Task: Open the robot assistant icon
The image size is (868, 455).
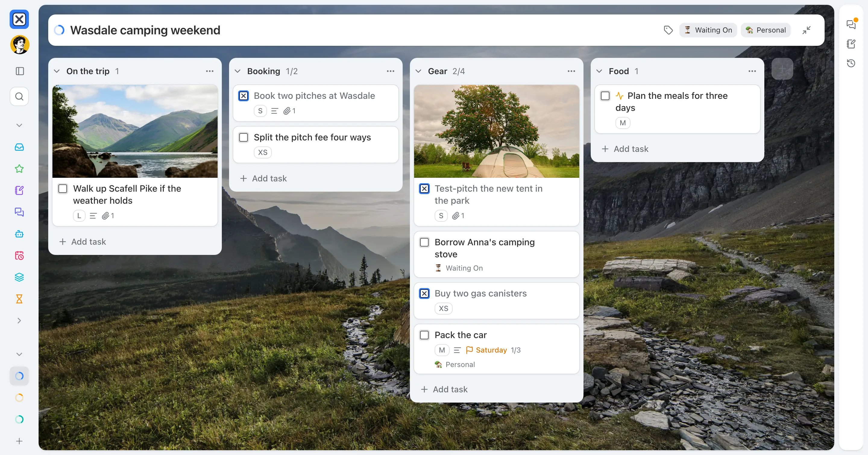Action: (19, 234)
